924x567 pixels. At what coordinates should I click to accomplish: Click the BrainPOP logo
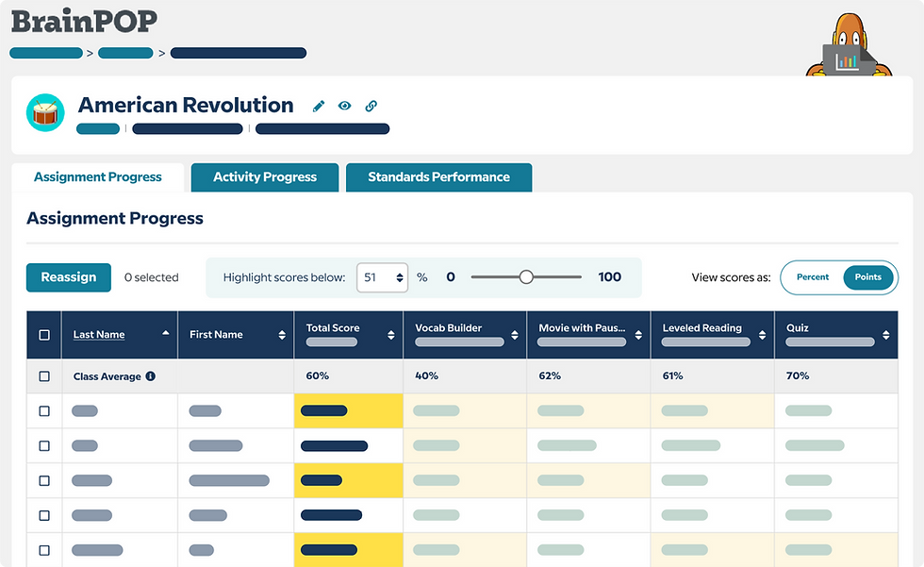pos(84,22)
